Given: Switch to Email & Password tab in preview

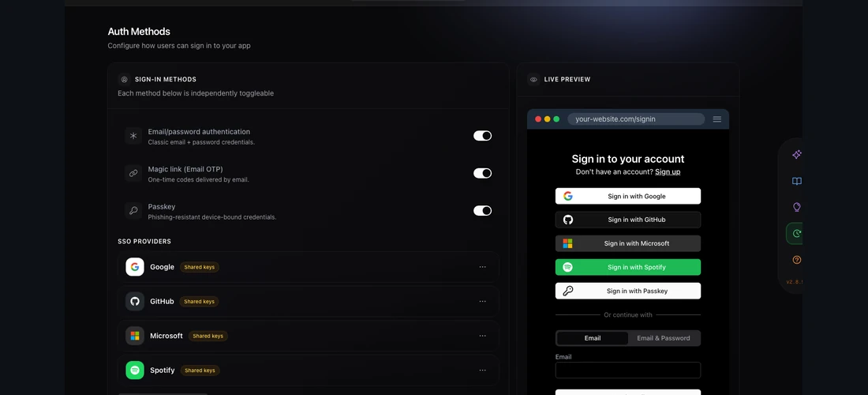Looking at the screenshot, I should [663, 338].
